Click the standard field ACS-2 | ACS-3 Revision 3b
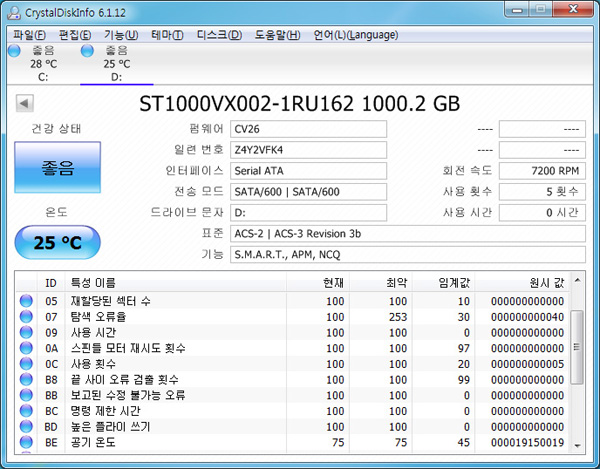 coord(408,234)
